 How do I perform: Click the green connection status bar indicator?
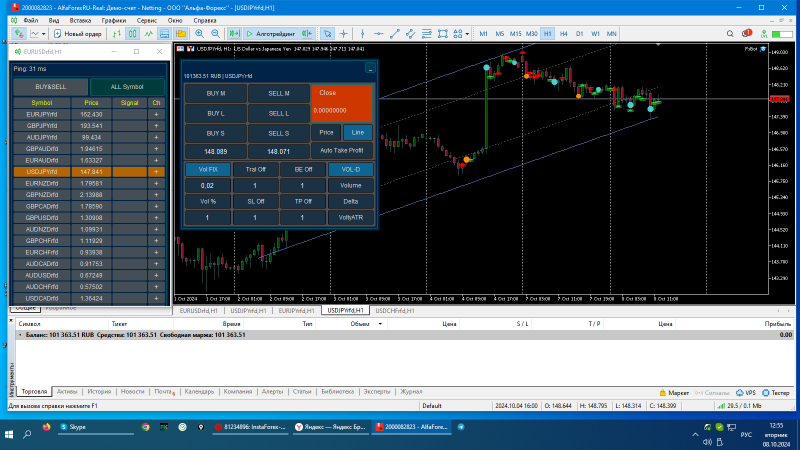[x=782, y=34]
